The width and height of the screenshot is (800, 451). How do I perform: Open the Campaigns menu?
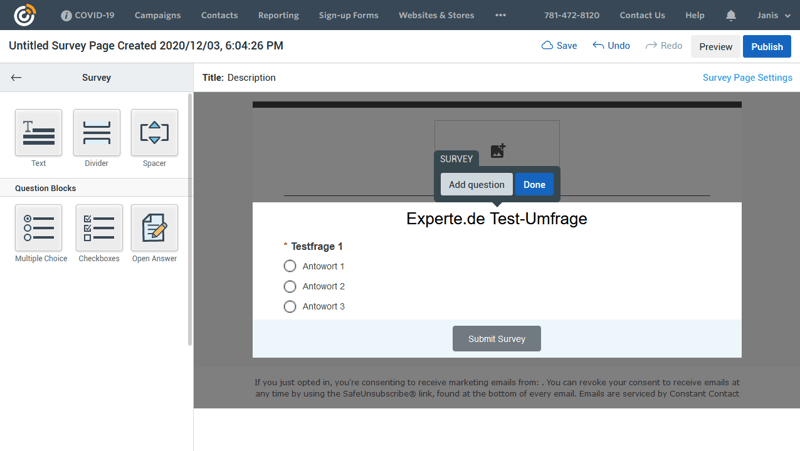pyautogui.click(x=158, y=15)
